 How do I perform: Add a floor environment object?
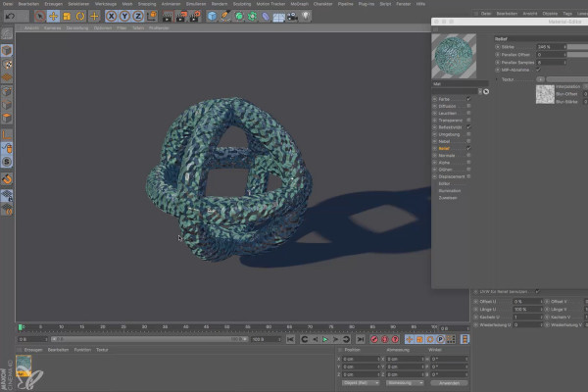(278, 17)
